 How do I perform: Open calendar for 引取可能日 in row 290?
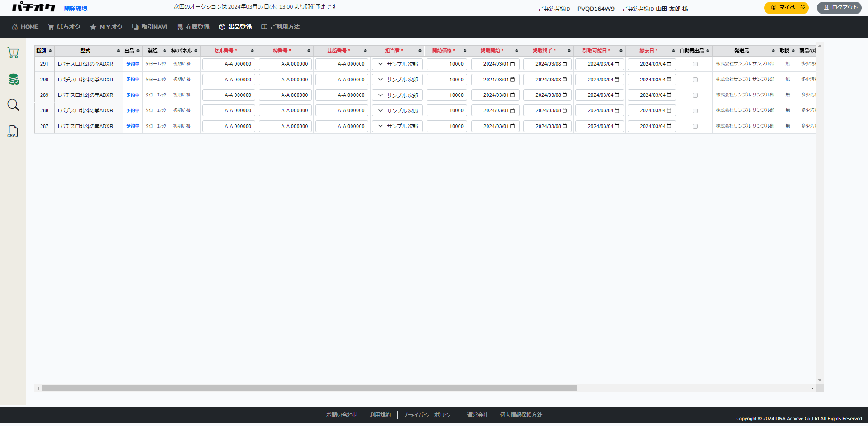[617, 80]
